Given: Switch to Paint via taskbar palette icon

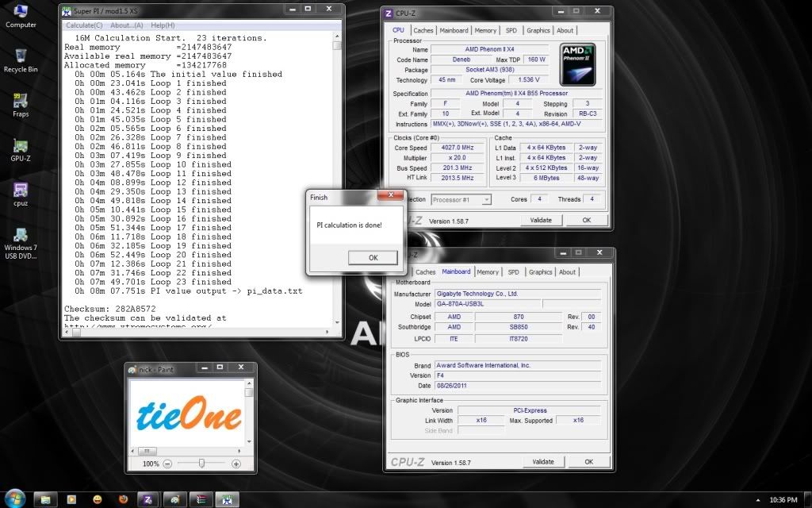Looking at the screenshot, I should pos(175,499).
